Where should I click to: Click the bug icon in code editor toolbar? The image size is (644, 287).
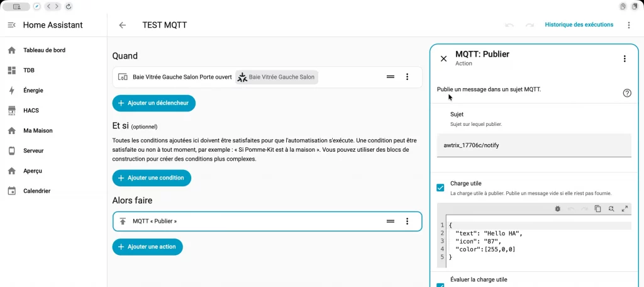point(557,209)
